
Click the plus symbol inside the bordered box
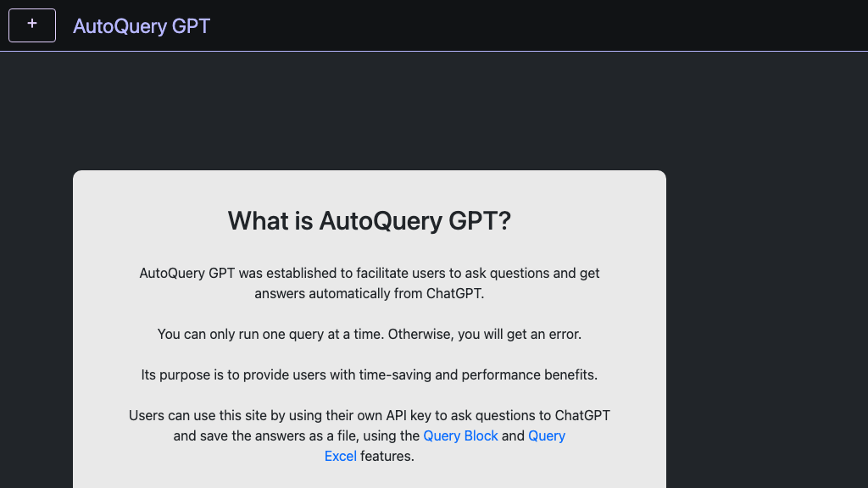point(31,25)
